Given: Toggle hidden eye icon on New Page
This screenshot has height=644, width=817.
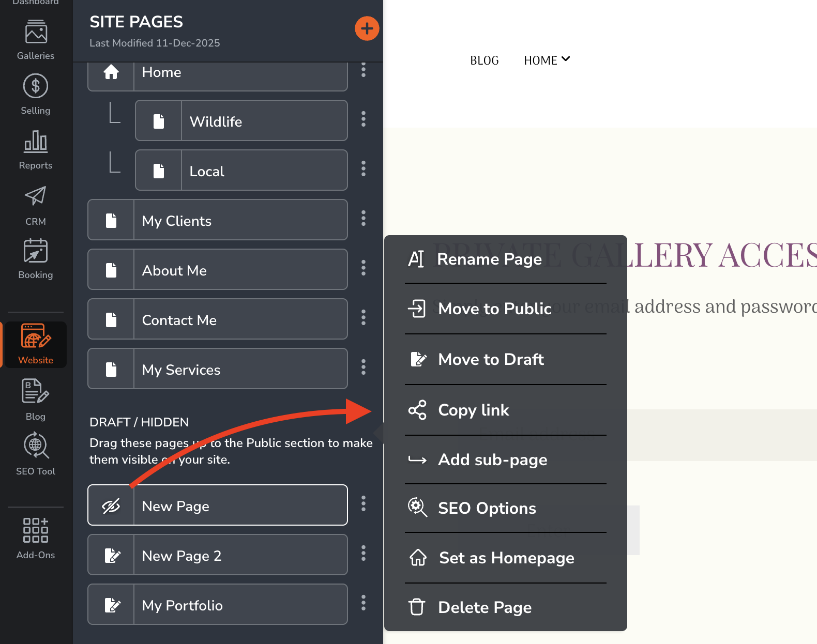Looking at the screenshot, I should pyautogui.click(x=111, y=505).
